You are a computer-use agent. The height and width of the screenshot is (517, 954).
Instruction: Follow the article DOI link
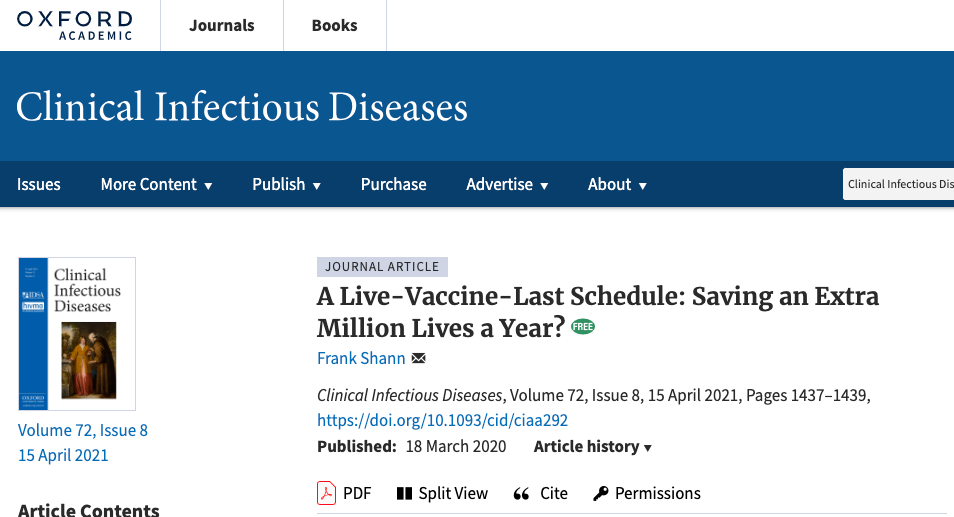[442, 420]
